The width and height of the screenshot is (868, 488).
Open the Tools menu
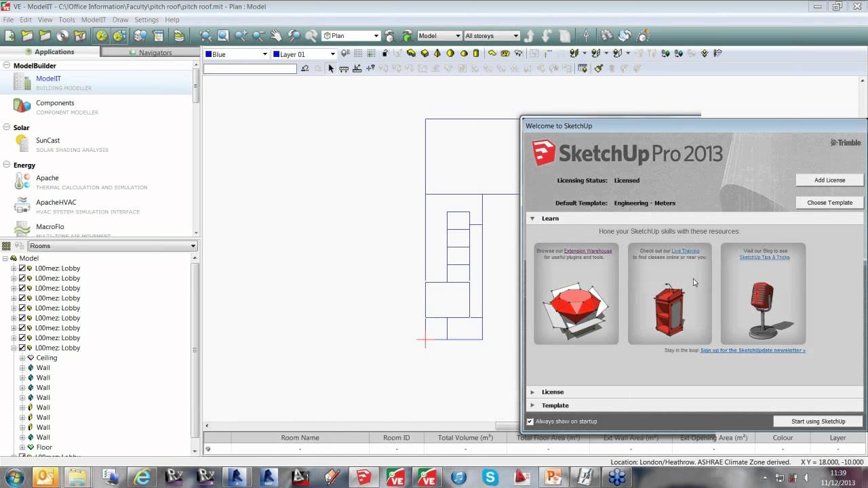(66, 20)
